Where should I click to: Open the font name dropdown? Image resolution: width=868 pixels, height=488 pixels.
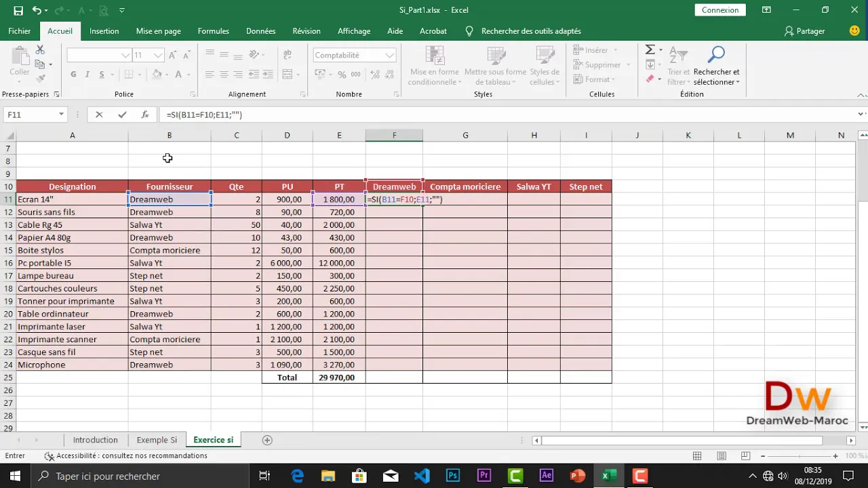coord(125,56)
